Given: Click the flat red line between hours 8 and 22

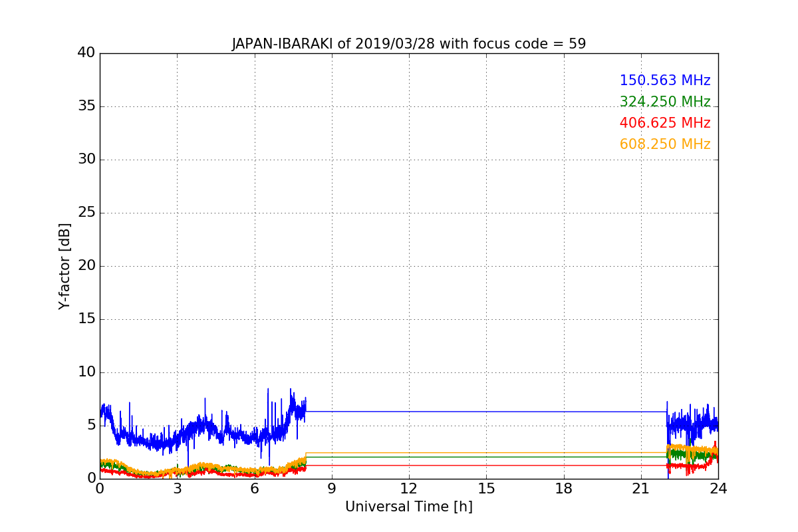Looking at the screenshot, I should pos(485,465).
